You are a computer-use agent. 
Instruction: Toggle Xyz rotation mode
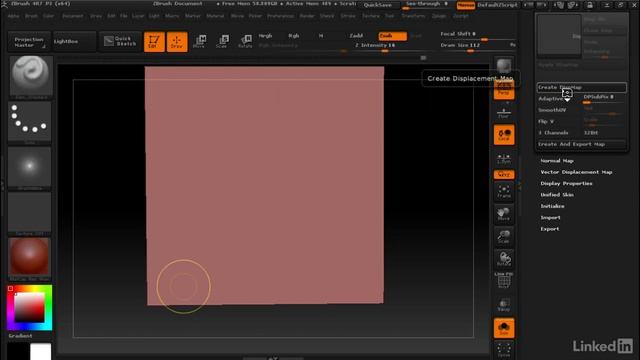504,175
